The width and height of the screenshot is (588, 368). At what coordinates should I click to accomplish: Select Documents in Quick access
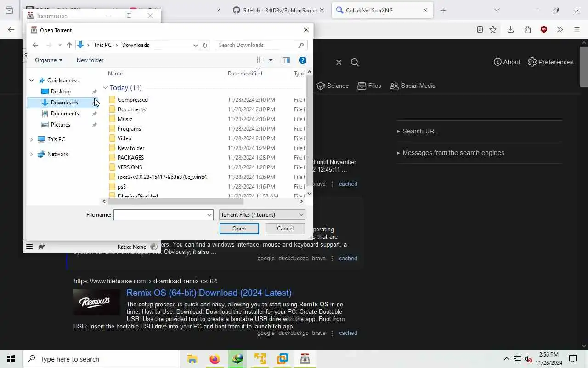(x=65, y=114)
